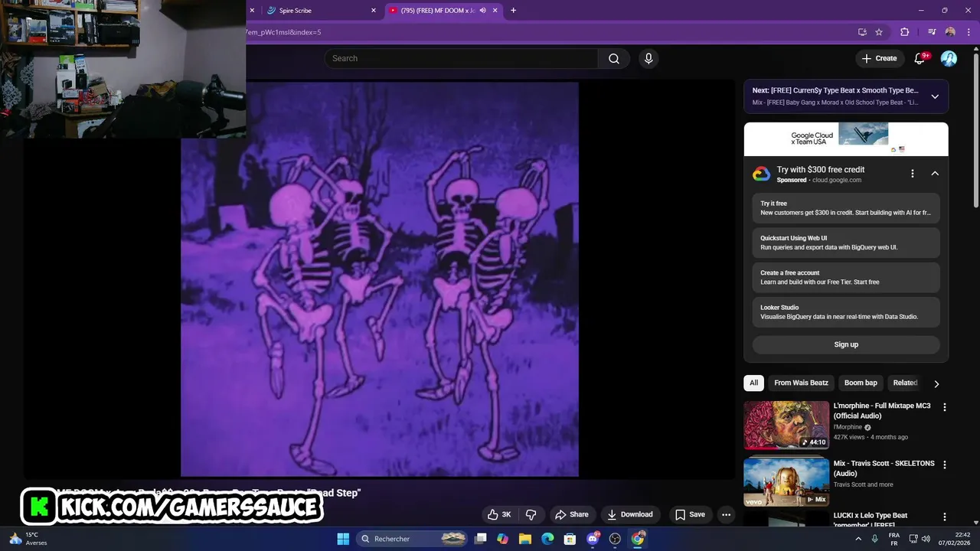
Task: Open Windows Start menu
Action: [x=343, y=539]
